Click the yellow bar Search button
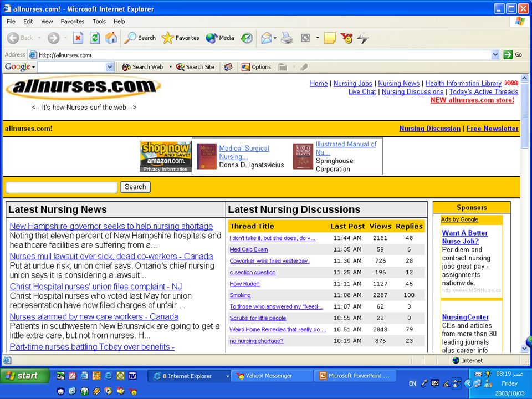This screenshot has width=532, height=399. [x=135, y=187]
